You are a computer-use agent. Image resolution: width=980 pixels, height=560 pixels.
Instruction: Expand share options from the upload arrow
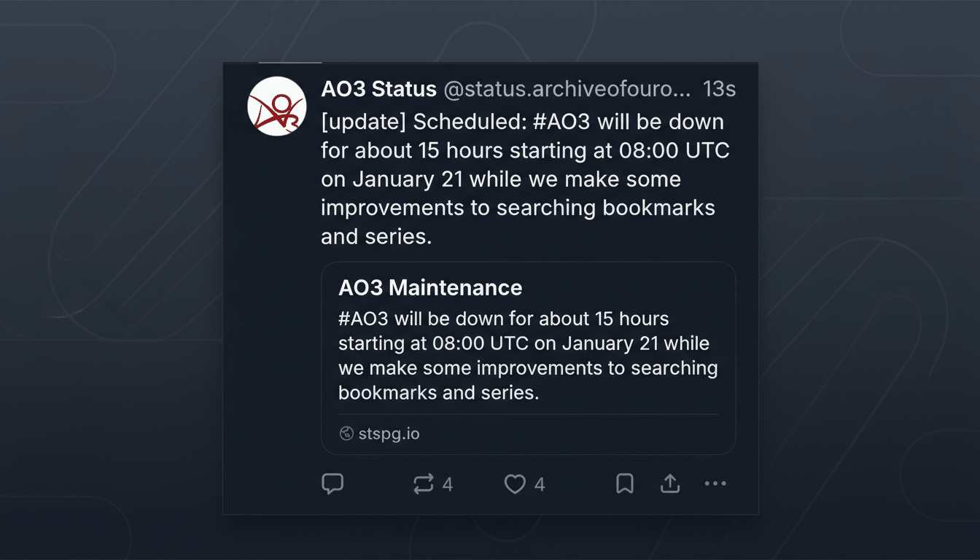tap(670, 483)
